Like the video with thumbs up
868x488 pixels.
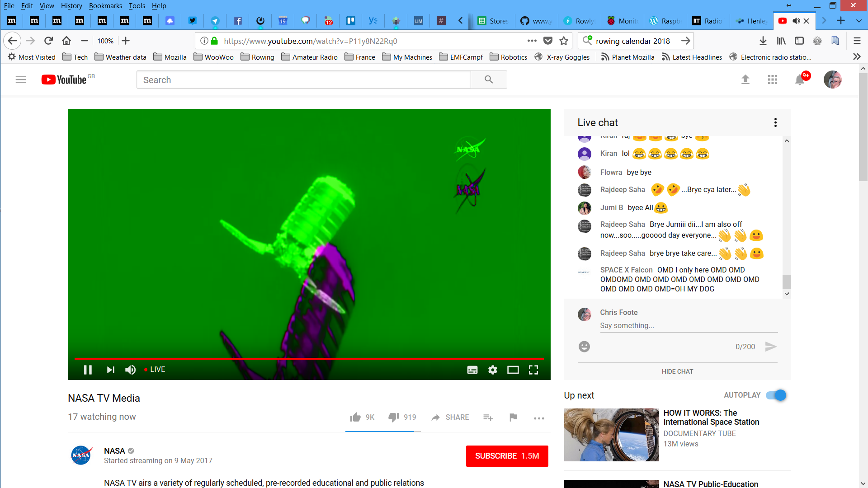click(355, 417)
